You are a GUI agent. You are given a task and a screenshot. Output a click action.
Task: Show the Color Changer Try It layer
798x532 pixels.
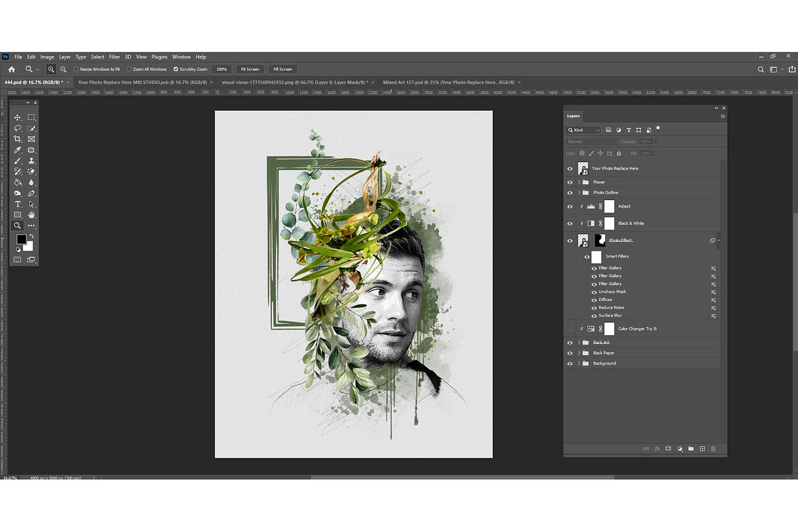pos(570,329)
